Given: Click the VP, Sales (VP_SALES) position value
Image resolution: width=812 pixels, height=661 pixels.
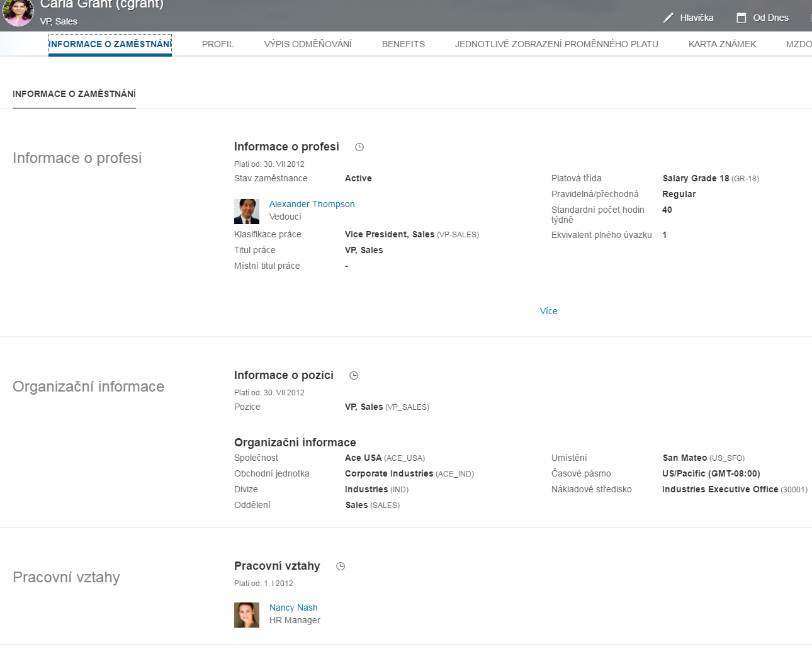Looking at the screenshot, I should tap(387, 407).
